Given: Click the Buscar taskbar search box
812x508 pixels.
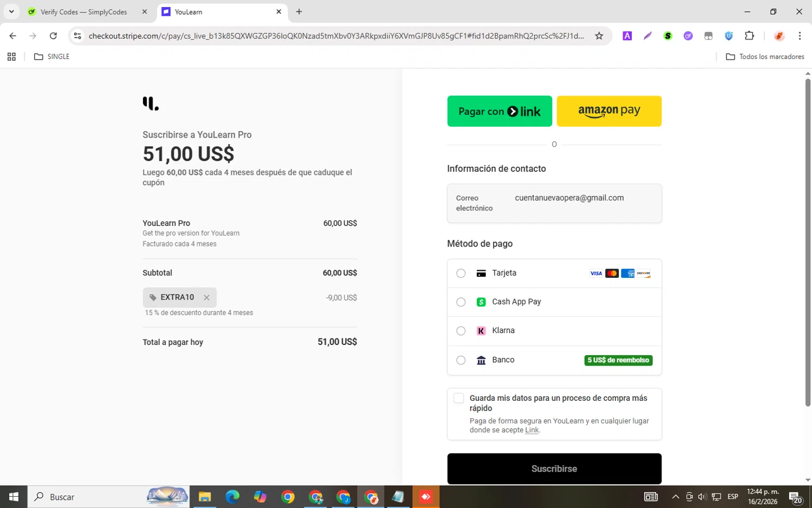Looking at the screenshot, I should [108, 497].
